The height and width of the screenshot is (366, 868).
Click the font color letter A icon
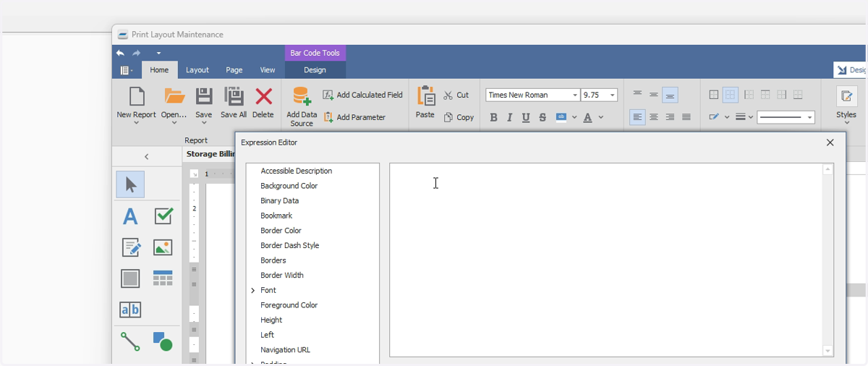click(587, 117)
